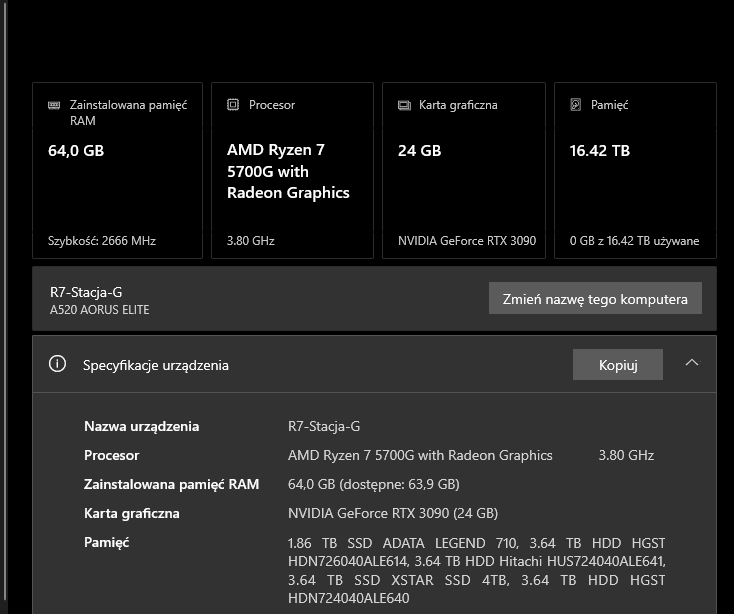Click Specyfikacje urządzenia heading

point(155,365)
